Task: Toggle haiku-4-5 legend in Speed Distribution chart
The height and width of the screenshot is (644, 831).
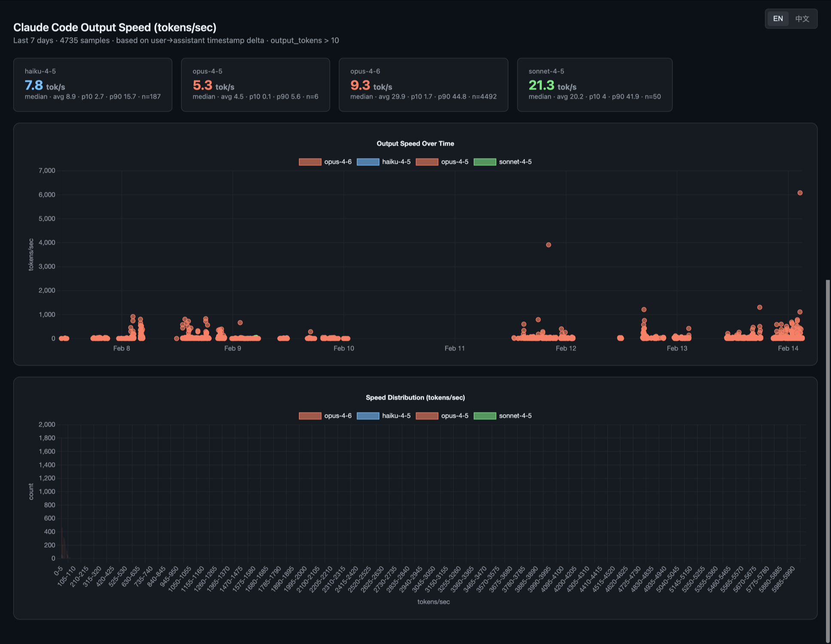Action: tap(384, 416)
